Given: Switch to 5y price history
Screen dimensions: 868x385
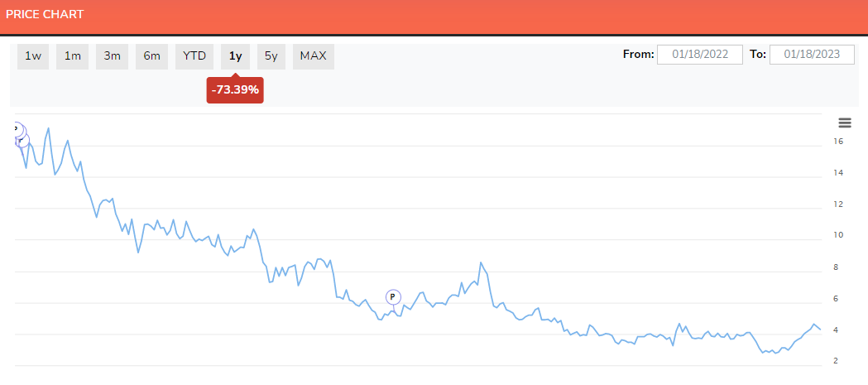Looking at the screenshot, I should click(x=271, y=56).
